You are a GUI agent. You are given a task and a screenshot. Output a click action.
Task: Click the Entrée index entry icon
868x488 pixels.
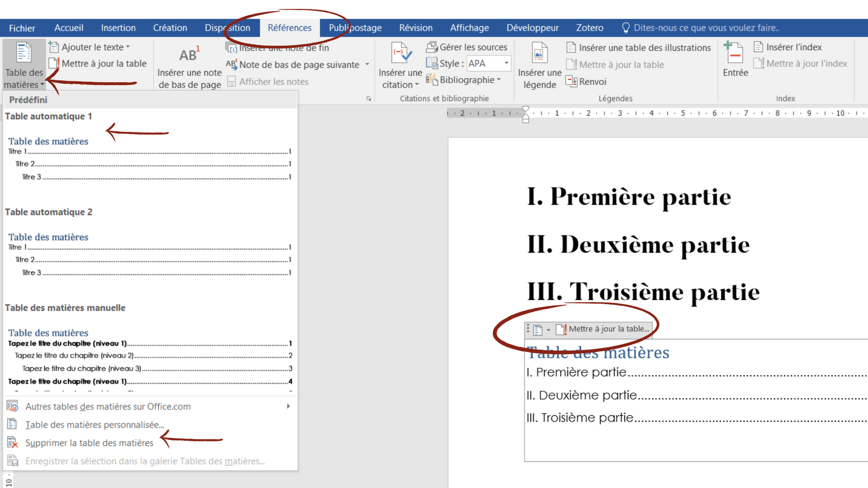pyautogui.click(x=735, y=61)
